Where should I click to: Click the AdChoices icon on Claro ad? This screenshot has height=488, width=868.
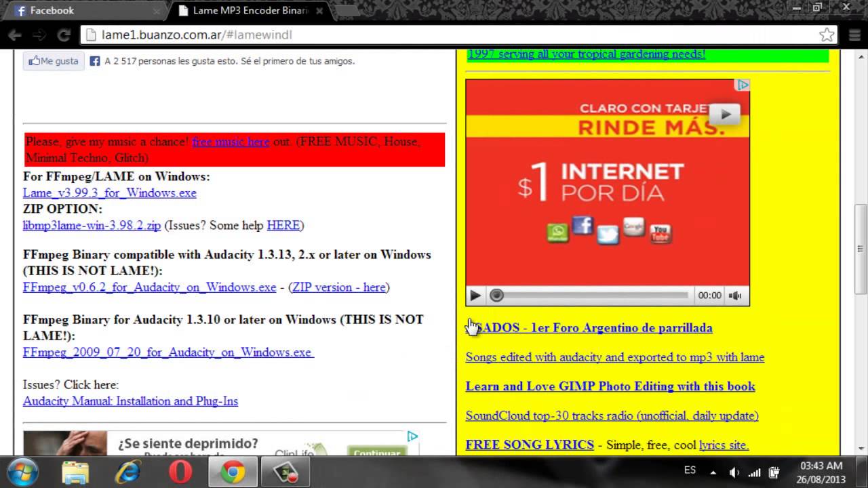(743, 85)
